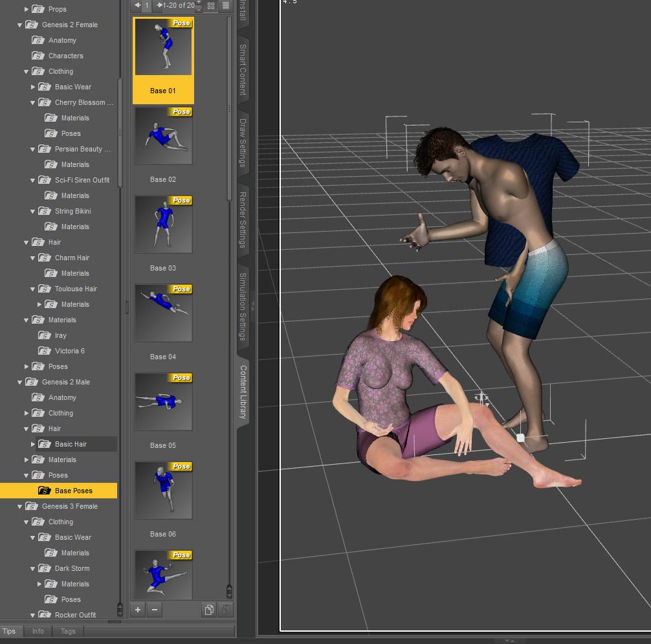This screenshot has width=651, height=644.
Task: Expand Clothing under Genesis 2 Male
Action: point(26,413)
